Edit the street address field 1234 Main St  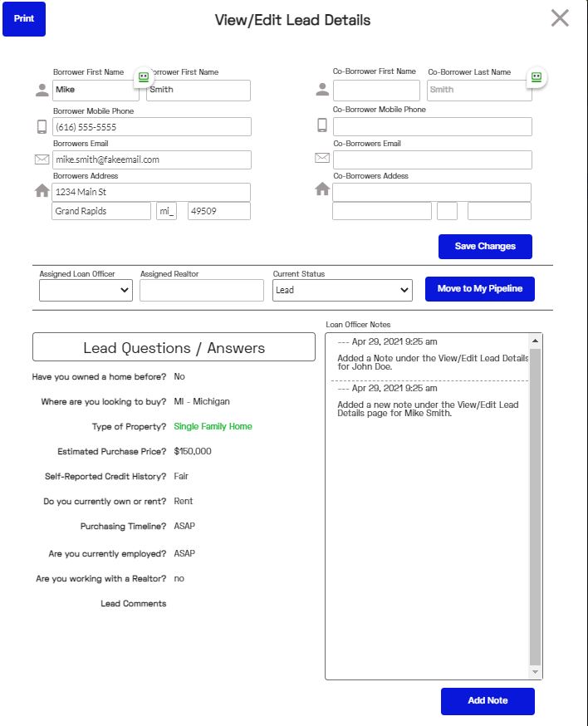151,192
